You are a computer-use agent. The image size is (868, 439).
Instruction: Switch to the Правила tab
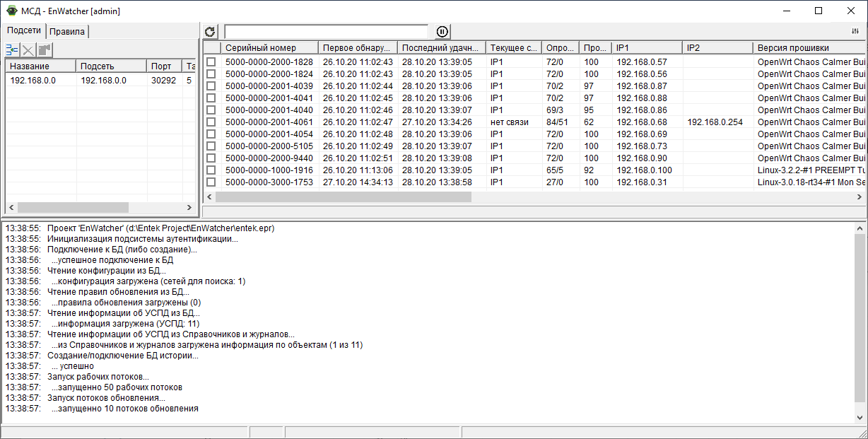point(68,31)
